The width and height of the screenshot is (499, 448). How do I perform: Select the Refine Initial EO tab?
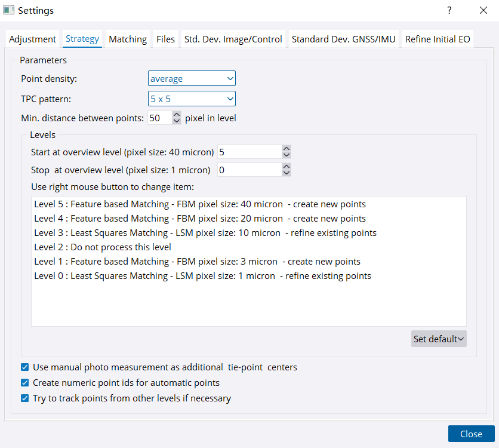point(438,39)
